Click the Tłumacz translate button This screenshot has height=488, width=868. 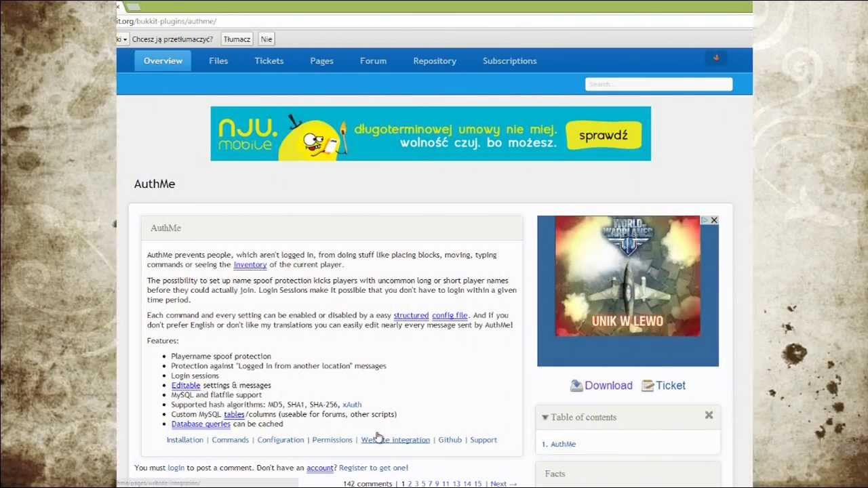pos(237,39)
